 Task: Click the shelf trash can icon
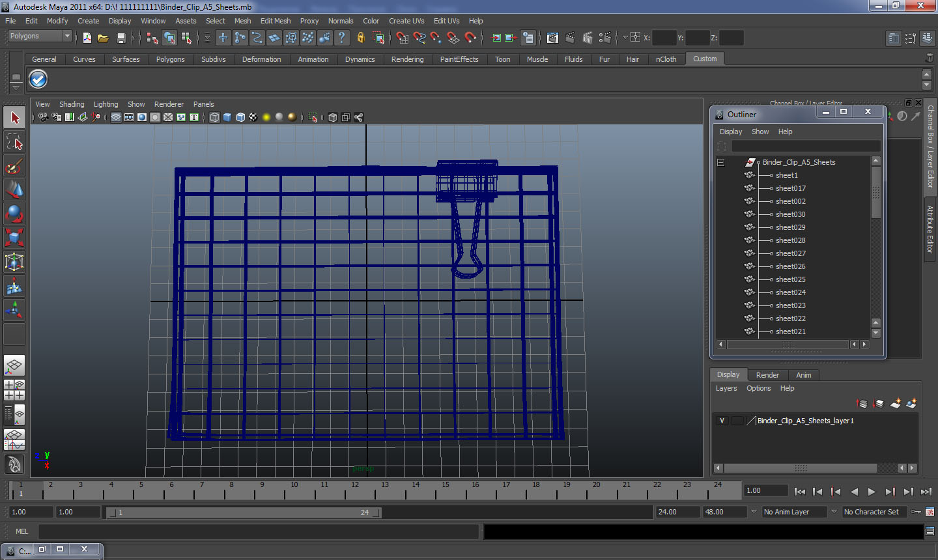929,59
